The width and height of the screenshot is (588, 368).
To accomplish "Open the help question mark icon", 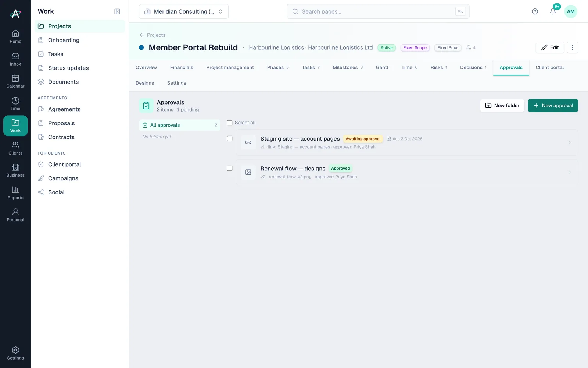I will (x=535, y=11).
